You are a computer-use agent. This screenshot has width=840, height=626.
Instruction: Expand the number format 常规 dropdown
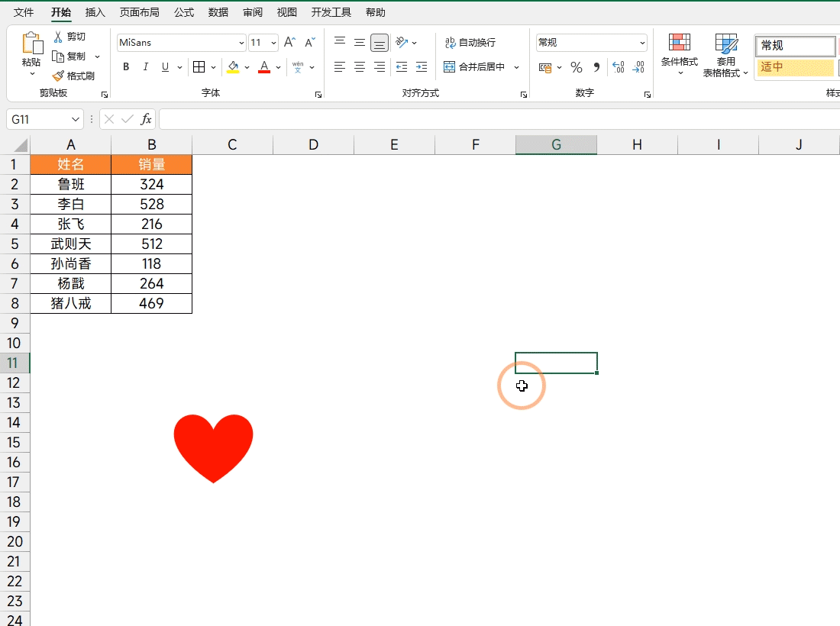[x=641, y=44]
